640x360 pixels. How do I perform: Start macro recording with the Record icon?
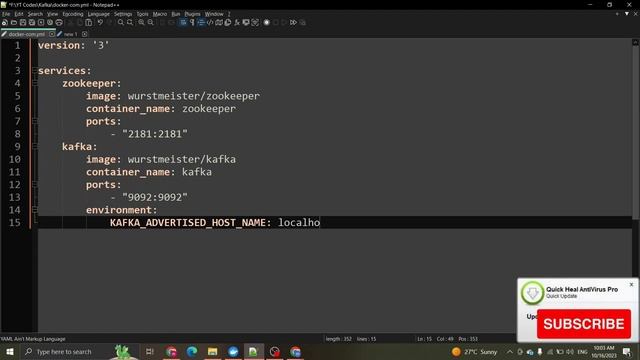tap(267, 22)
